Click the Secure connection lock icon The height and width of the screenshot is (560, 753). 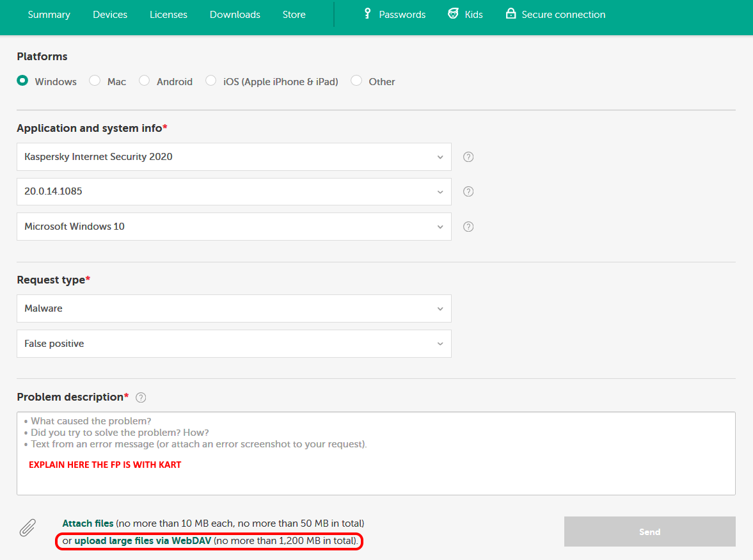point(511,13)
